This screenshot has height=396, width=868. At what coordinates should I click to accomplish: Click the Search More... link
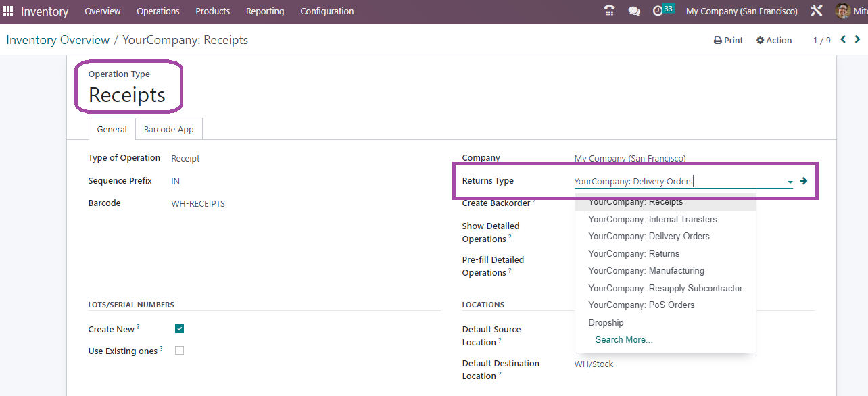point(624,339)
